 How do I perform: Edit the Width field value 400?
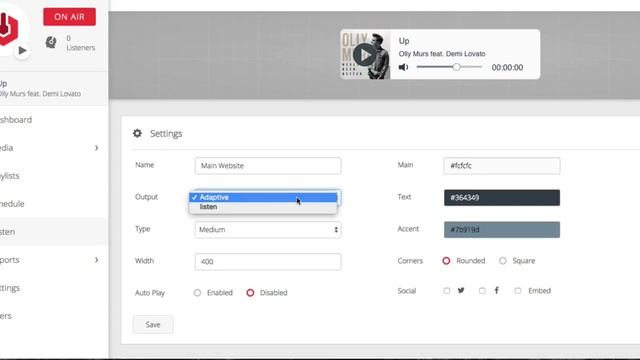coord(268,262)
